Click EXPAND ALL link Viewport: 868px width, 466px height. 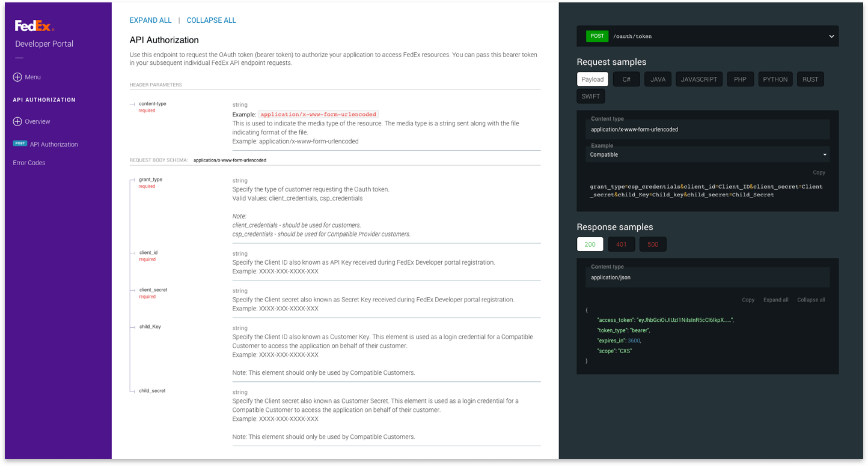151,20
